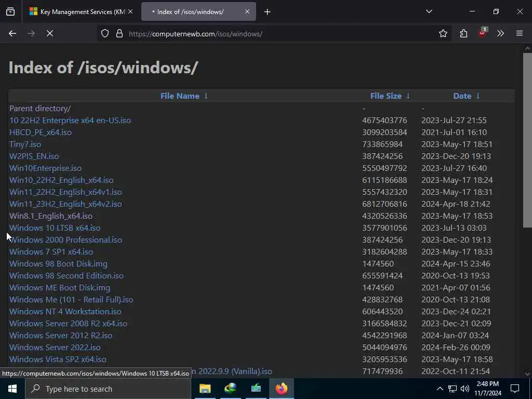The width and height of the screenshot is (532, 399).
Task: Sort listing by File Name header
Action: [180, 96]
